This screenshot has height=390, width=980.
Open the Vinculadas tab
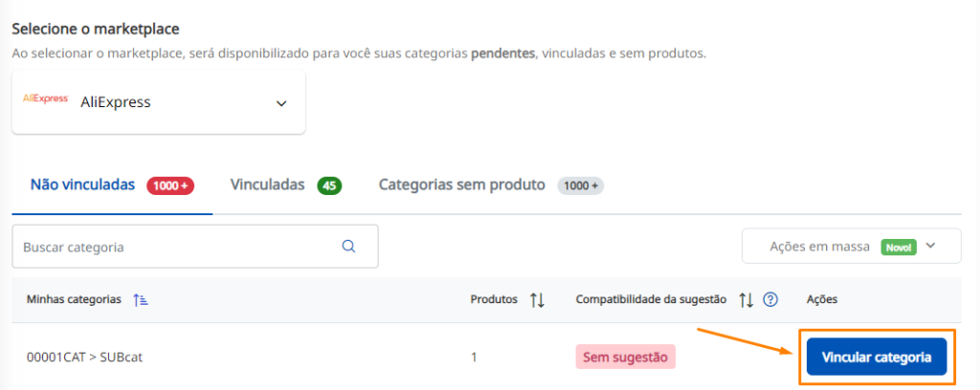(268, 184)
